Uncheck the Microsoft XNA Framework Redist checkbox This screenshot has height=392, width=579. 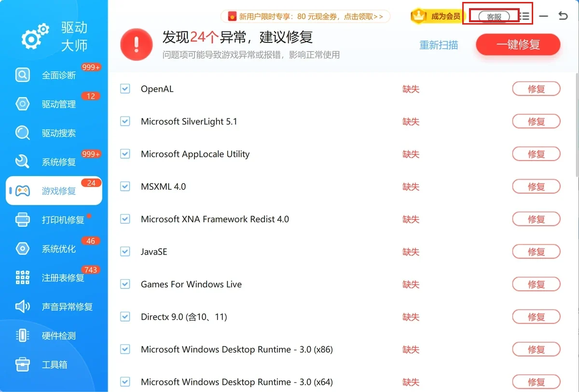click(125, 219)
